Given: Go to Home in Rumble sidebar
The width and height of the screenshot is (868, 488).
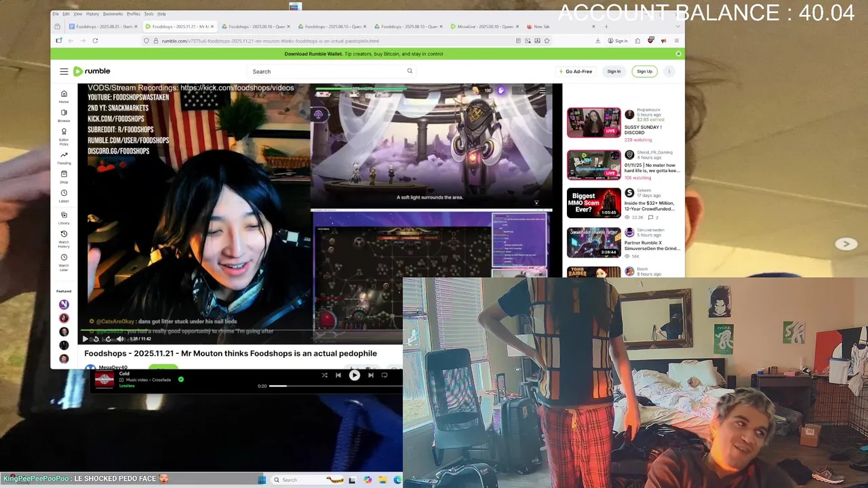Looking at the screenshot, I should click(x=64, y=96).
